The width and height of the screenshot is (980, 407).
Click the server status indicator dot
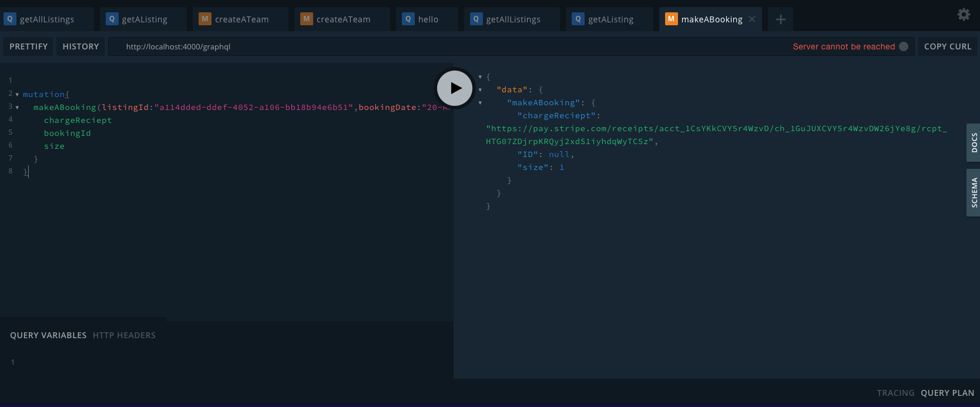pos(904,46)
